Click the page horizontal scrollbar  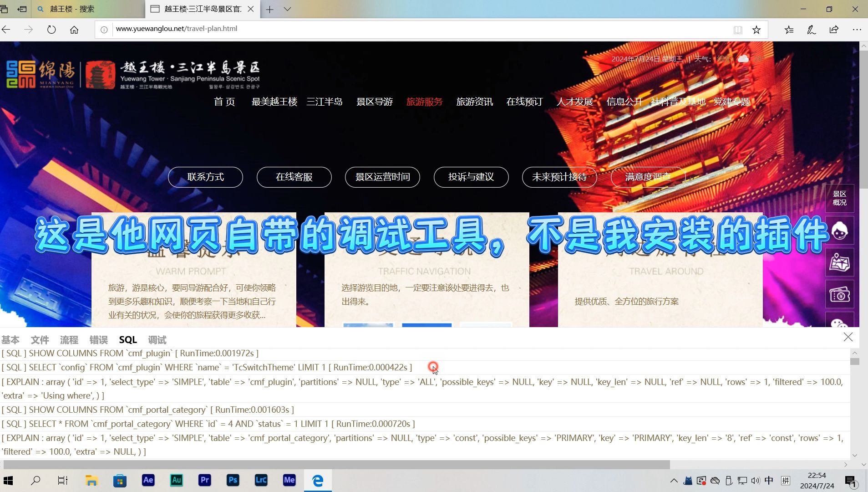(337, 465)
